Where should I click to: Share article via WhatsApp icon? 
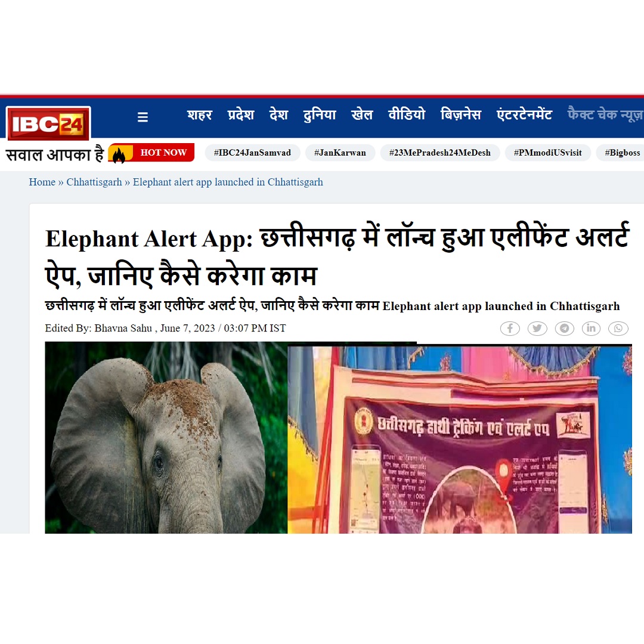(x=618, y=328)
